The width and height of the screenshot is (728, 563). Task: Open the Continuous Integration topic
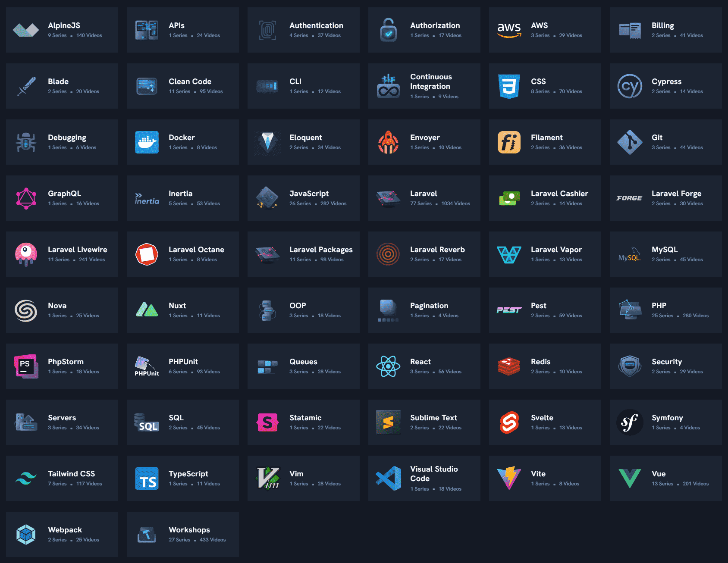[431, 81]
